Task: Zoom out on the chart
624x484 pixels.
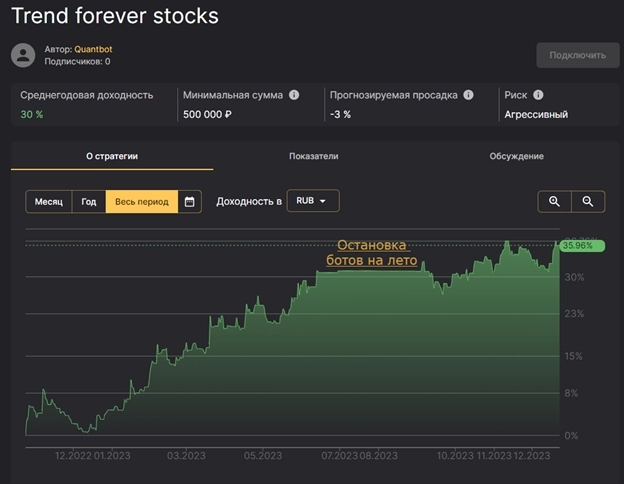Action: coord(588,202)
